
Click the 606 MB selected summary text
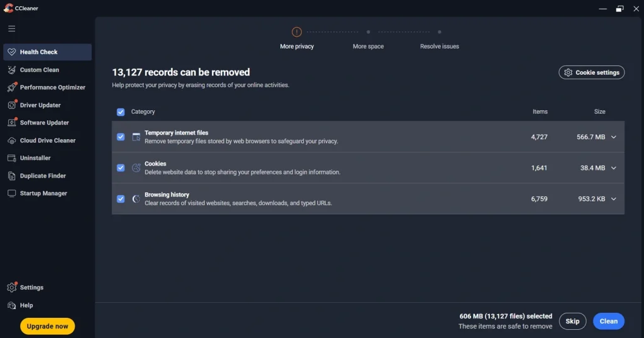(x=506, y=316)
